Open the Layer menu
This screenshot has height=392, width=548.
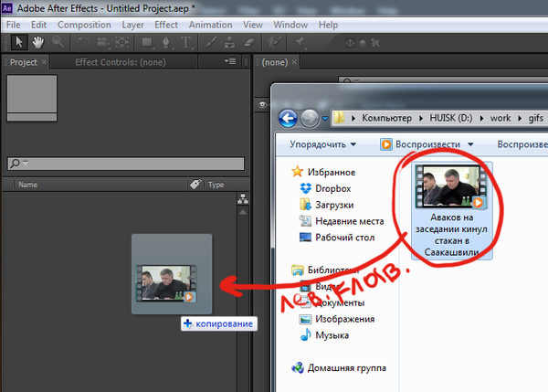coord(132,25)
